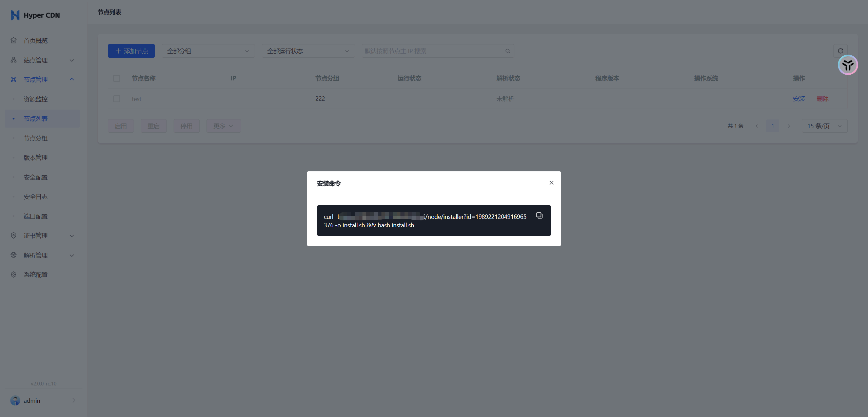The image size is (868, 417).
Task: Copy the install command using copy icon
Action: tap(539, 215)
